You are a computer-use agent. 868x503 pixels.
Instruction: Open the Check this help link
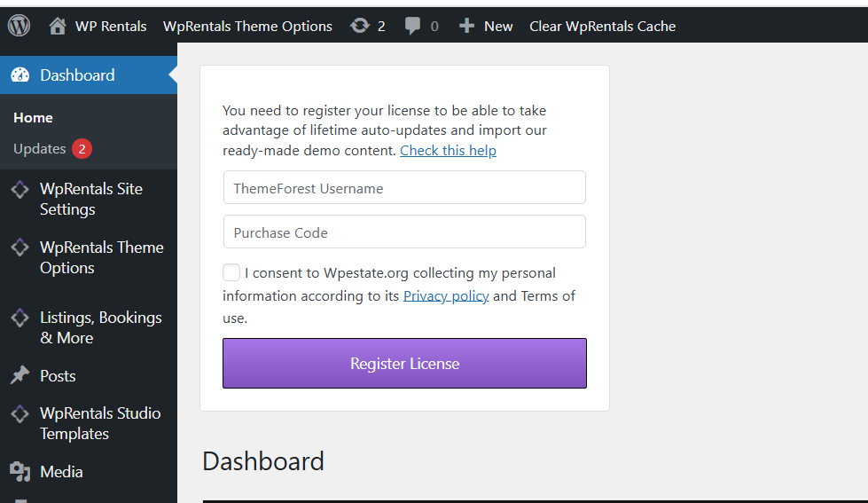448,151
